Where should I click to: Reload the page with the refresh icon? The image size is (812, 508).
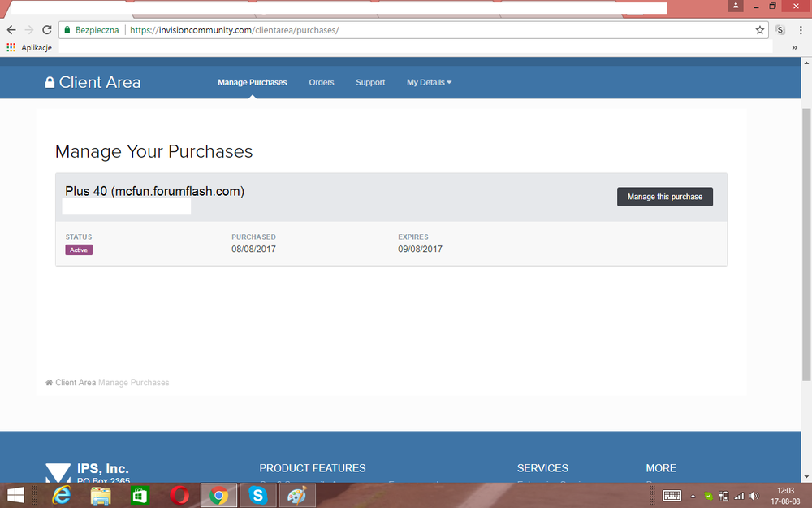[x=47, y=30]
